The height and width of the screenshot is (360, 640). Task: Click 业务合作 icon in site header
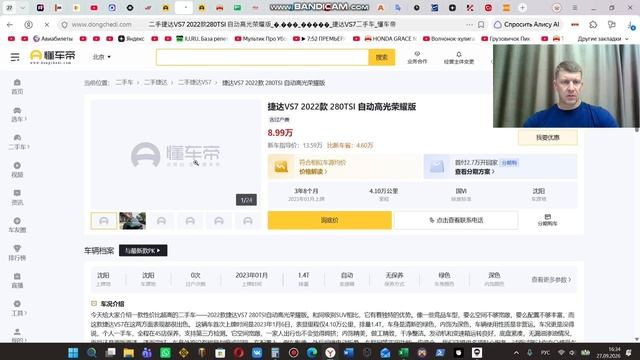coord(417,58)
